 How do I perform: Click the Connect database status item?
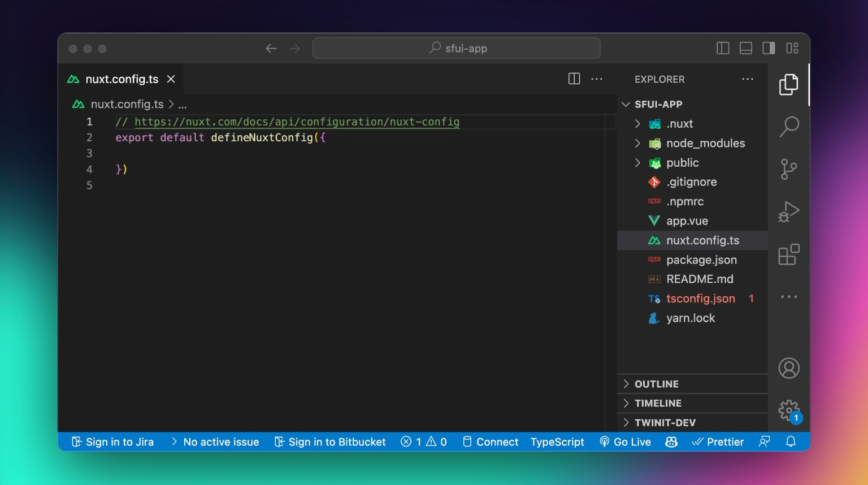[490, 442]
